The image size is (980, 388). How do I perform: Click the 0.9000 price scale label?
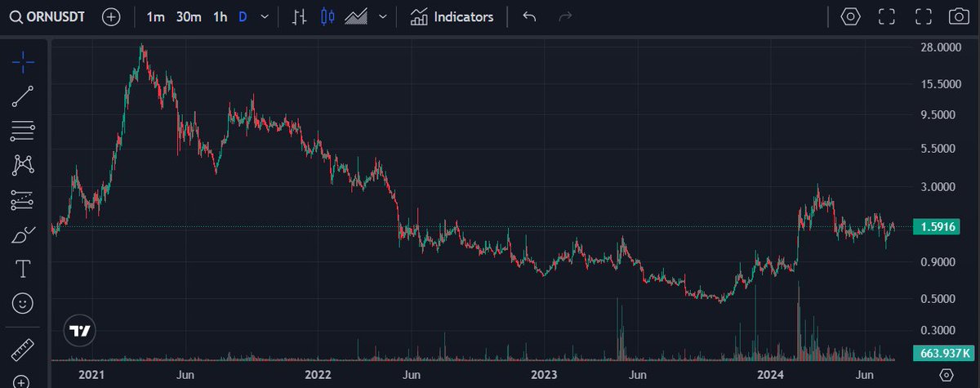tap(938, 262)
